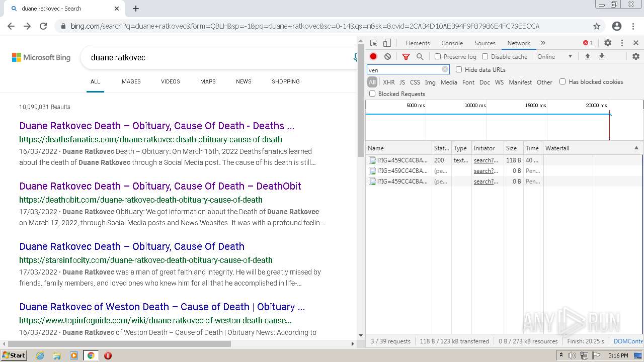This screenshot has height=362, width=644.
Task: Open DevTools customize three-dot menu
Action: [622, 43]
